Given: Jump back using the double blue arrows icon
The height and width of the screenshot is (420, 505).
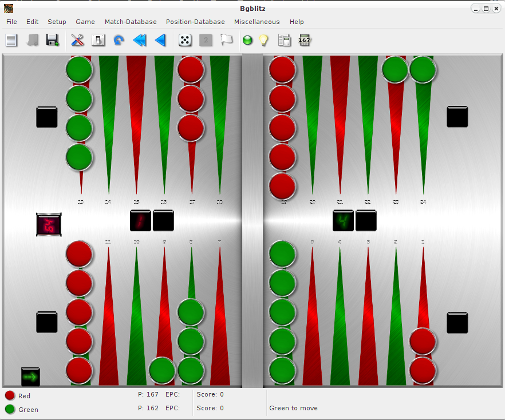Looking at the screenshot, I should (139, 40).
